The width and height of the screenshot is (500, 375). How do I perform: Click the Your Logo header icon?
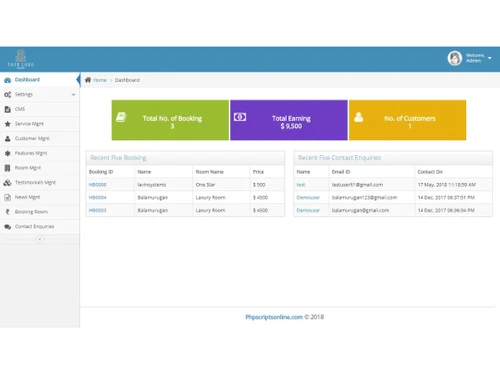pos(21,59)
